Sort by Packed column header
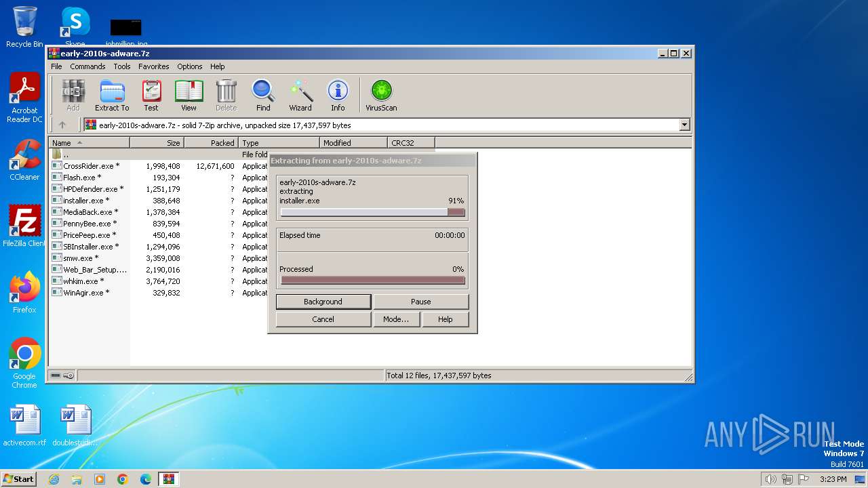This screenshot has height=488, width=868. pos(211,142)
